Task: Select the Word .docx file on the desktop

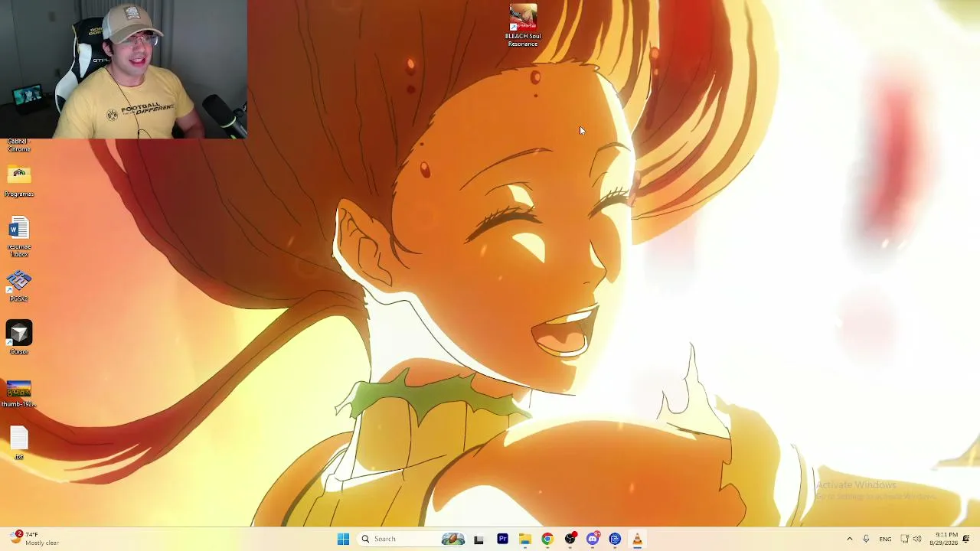Action: [19, 237]
